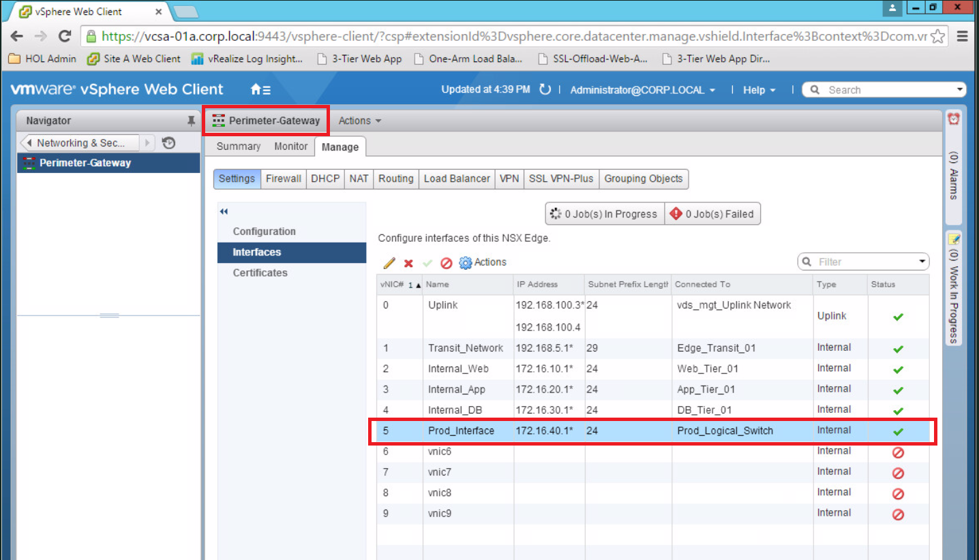Open the NAT tab
This screenshot has height=560, width=979.
(x=359, y=178)
